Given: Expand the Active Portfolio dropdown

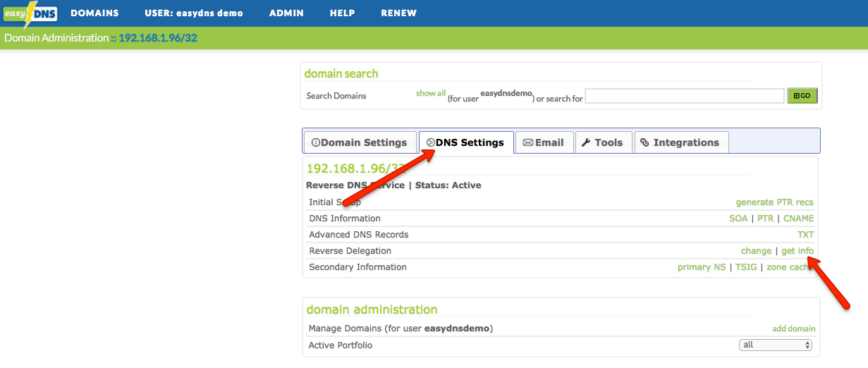Looking at the screenshot, I should tap(776, 345).
